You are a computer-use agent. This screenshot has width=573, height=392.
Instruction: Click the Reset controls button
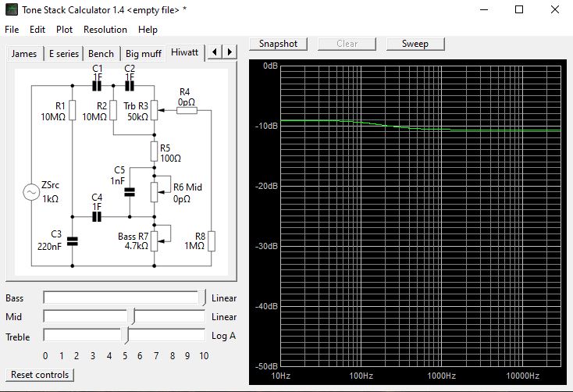[40, 375]
